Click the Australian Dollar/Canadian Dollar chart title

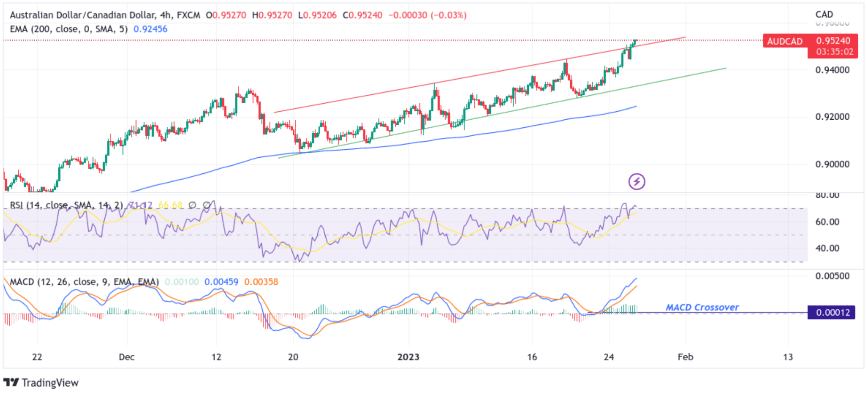tap(105, 15)
